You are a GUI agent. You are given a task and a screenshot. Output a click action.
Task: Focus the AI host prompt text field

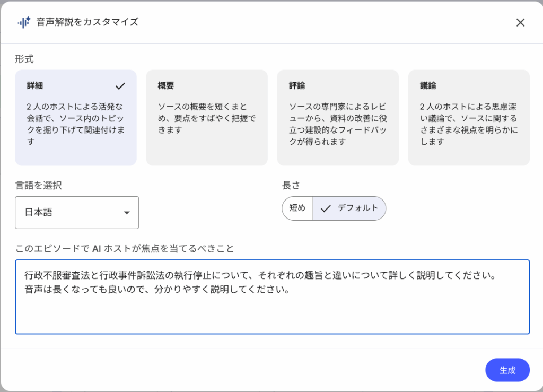[x=272, y=308]
